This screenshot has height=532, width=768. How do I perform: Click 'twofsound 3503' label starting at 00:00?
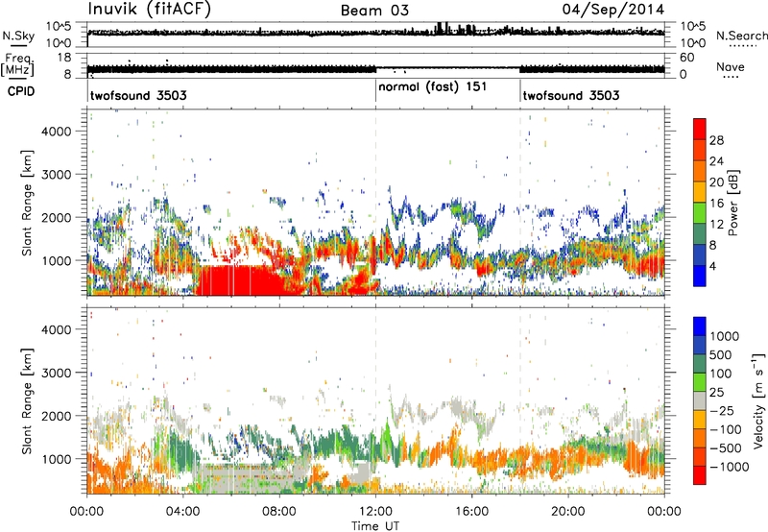138,95
